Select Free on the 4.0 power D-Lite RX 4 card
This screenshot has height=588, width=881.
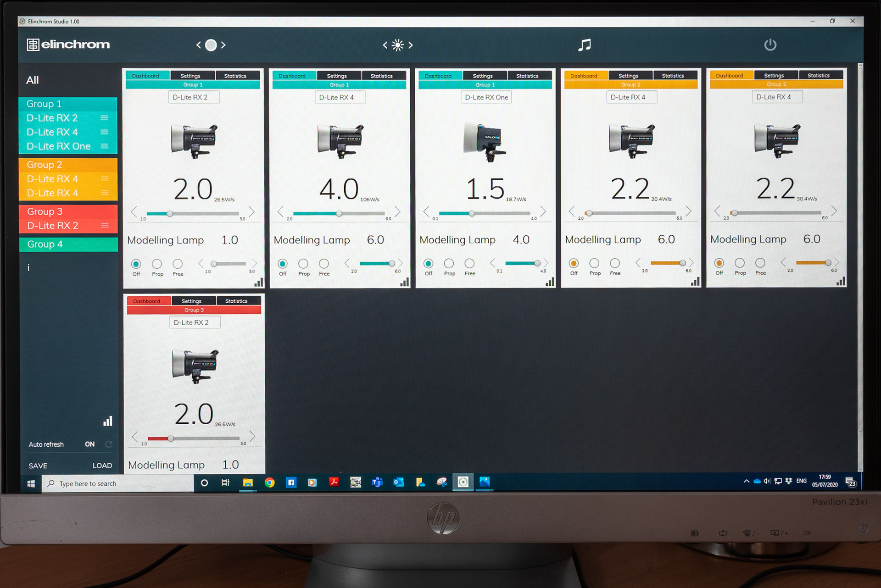point(324,264)
